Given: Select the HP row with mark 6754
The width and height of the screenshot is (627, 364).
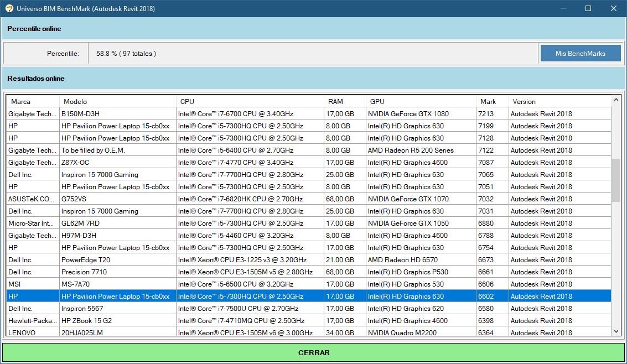Looking at the screenshot, I should (x=309, y=248).
